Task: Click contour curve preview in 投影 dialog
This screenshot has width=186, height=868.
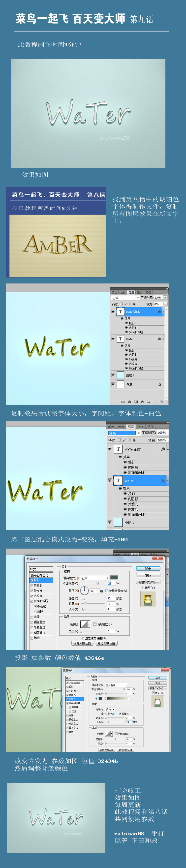Action: 84,624
